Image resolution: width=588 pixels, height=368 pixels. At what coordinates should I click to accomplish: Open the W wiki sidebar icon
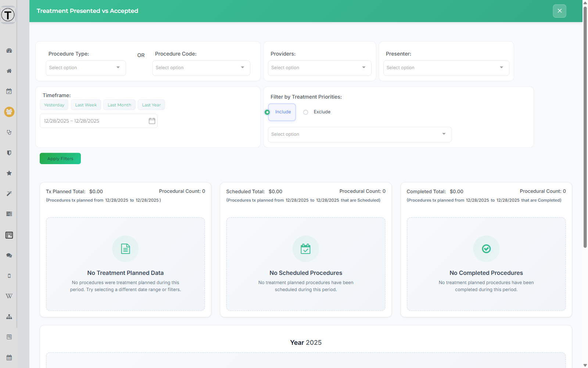(9, 296)
